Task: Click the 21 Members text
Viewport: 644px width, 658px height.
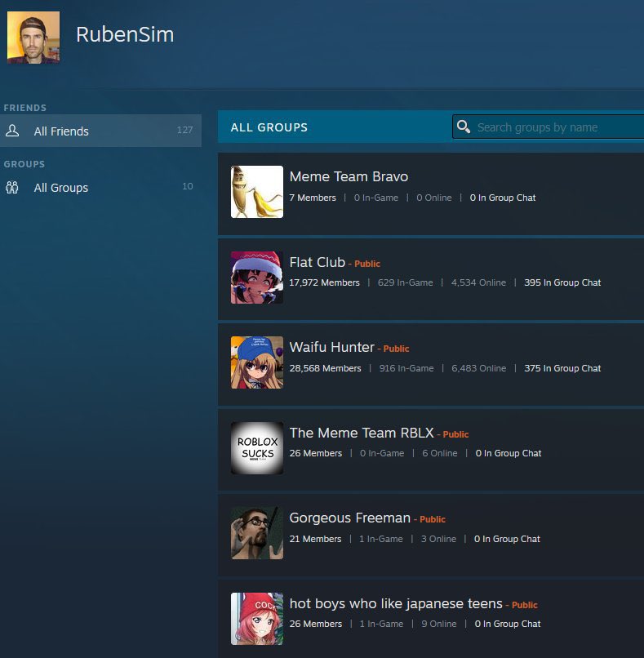Action: 315,539
